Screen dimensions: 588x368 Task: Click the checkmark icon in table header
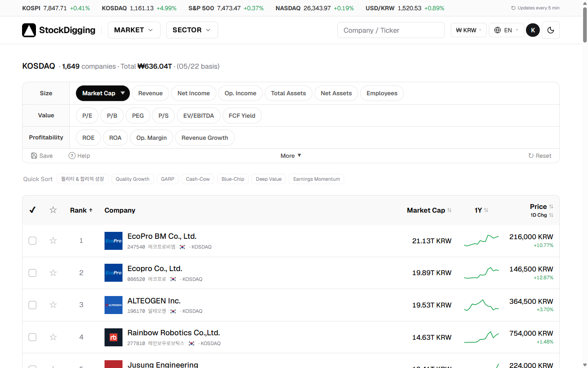32,210
